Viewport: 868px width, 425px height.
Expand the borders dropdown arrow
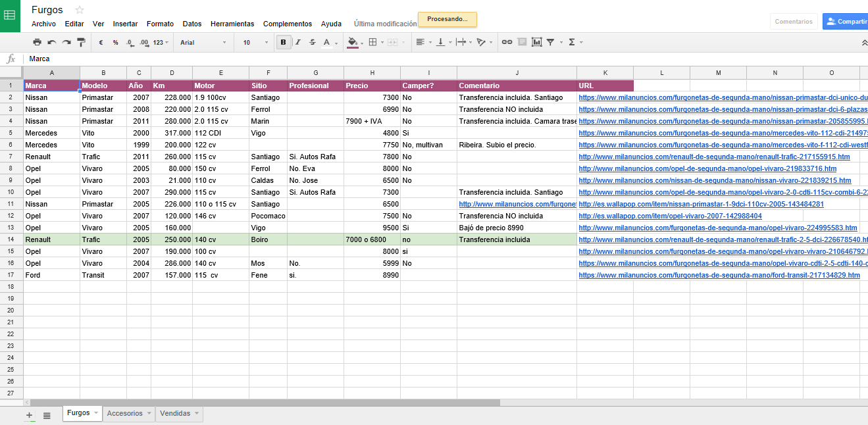pos(382,43)
